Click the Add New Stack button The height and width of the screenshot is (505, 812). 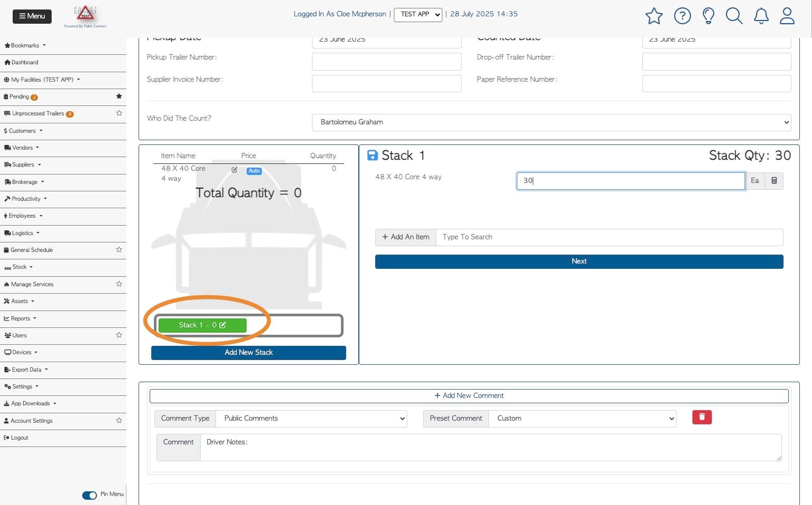pyautogui.click(x=248, y=353)
